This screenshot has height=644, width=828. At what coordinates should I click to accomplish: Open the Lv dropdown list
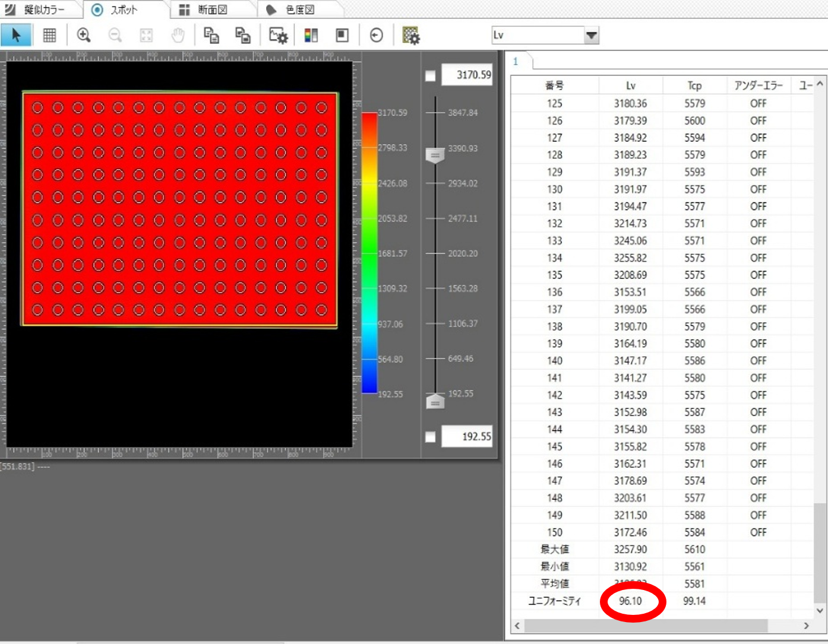[x=591, y=36]
